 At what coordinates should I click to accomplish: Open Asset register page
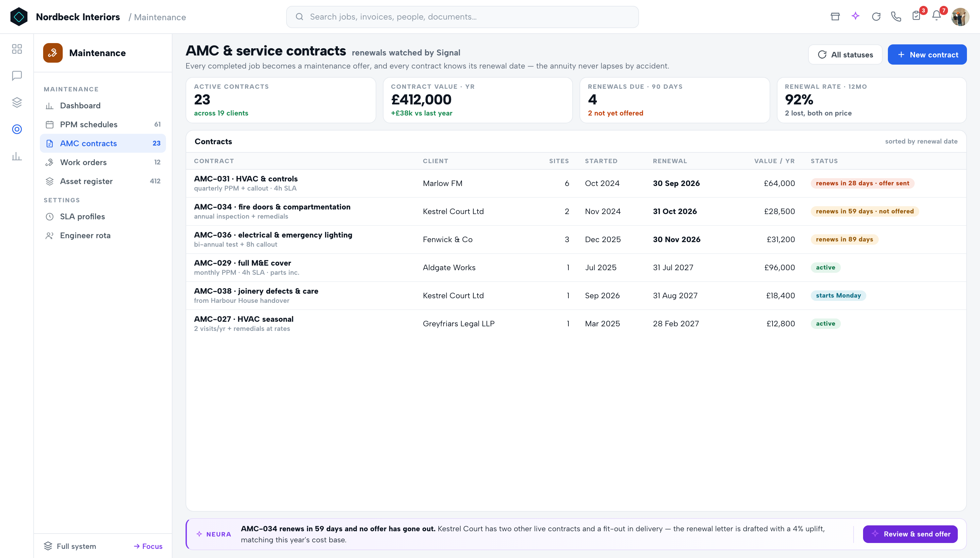click(103, 181)
